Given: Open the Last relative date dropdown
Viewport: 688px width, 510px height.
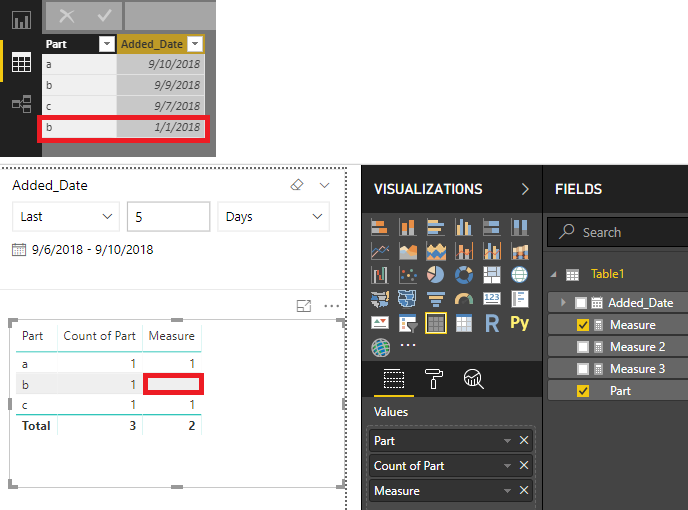Looking at the screenshot, I should pos(66,217).
